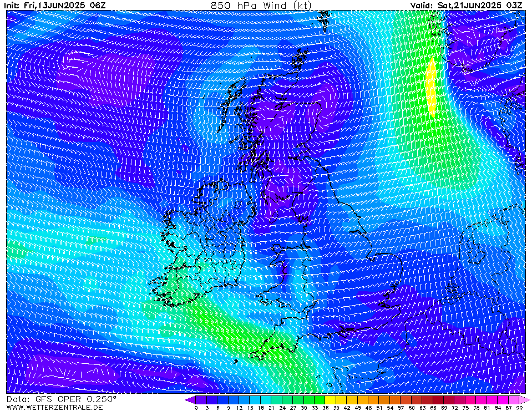Click the '45' value on the legend
Image resolution: width=532 pixels, height=411 pixels.
click(358, 408)
